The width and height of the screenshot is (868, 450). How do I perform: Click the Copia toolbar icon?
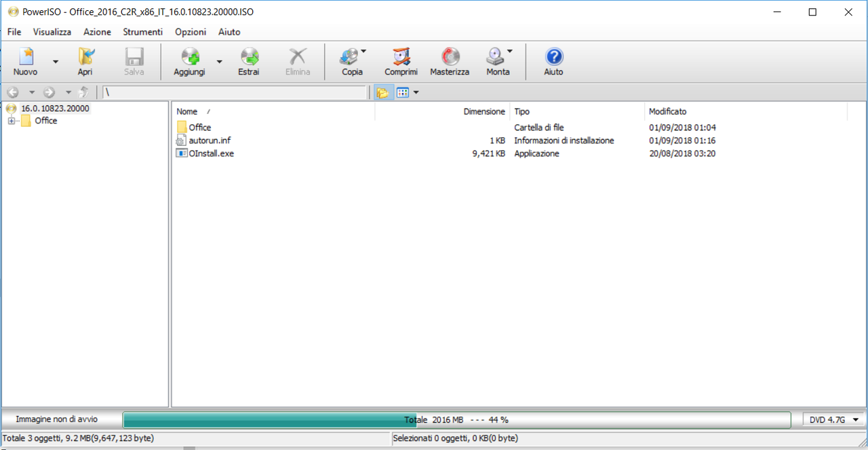[350, 57]
